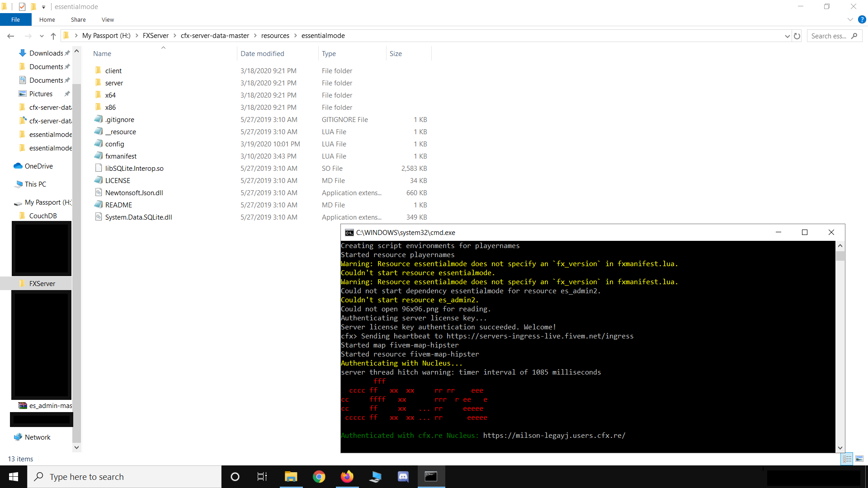The width and height of the screenshot is (868, 488).
Task: Switch to details view in the status bar
Action: [847, 459]
